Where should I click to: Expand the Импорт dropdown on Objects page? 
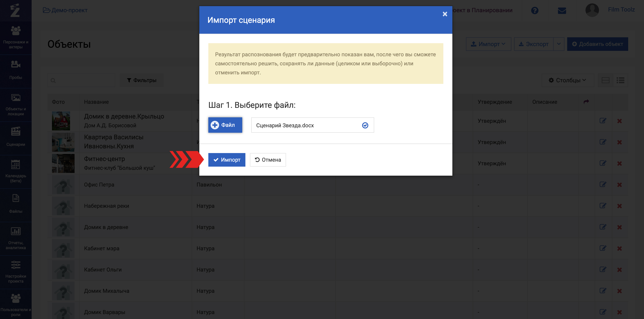[488, 44]
